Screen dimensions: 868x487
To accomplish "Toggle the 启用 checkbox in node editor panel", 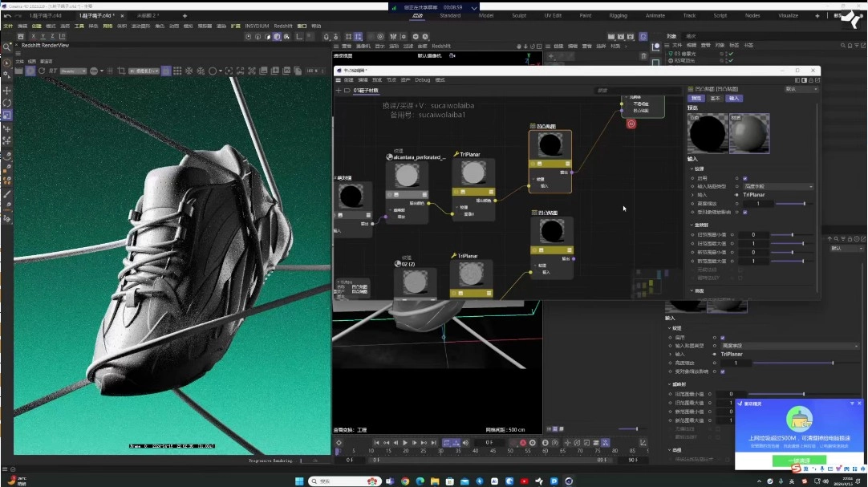I will [x=745, y=178].
